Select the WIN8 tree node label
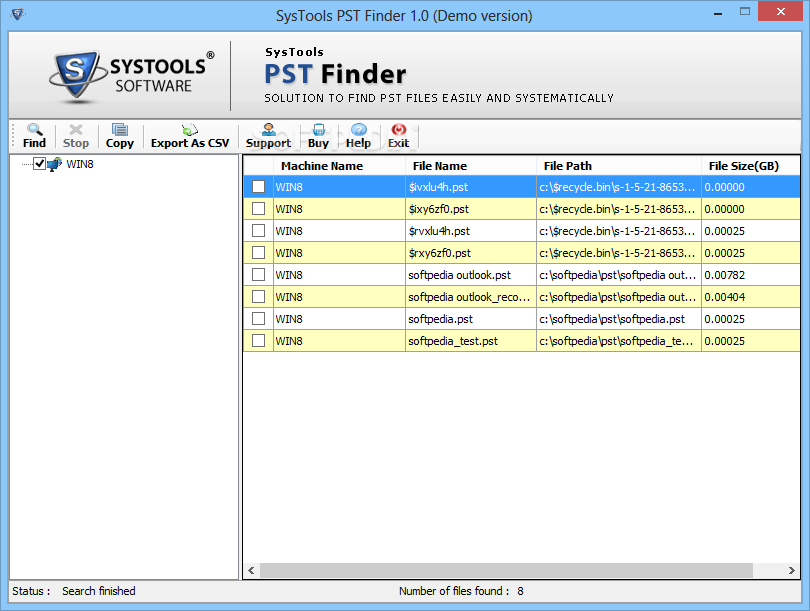This screenshot has width=810, height=611. pyautogui.click(x=80, y=164)
